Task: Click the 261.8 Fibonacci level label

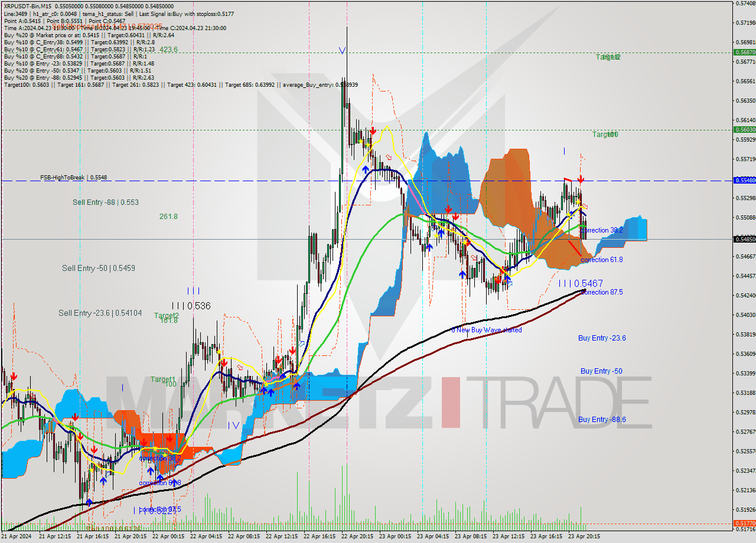Action: pos(168,217)
